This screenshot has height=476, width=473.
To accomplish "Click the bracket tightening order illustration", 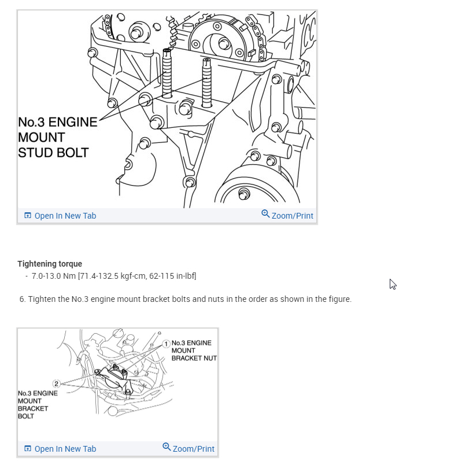I will pyautogui.click(x=118, y=385).
